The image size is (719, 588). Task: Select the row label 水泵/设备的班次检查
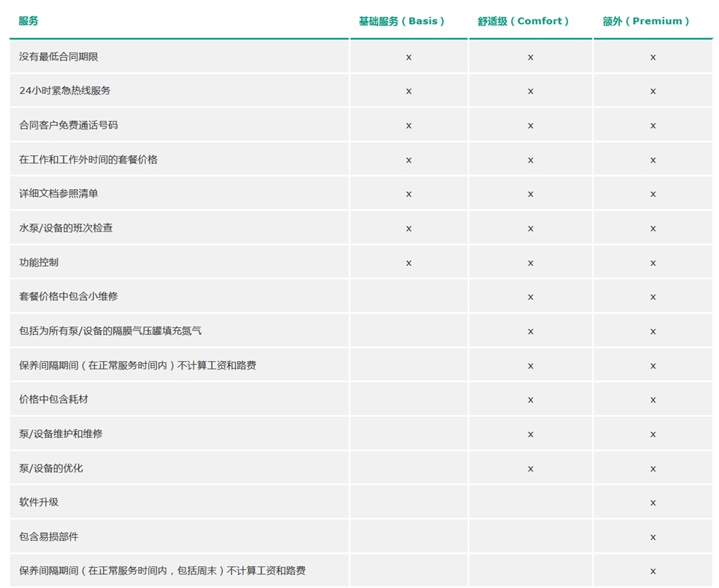tap(66, 229)
